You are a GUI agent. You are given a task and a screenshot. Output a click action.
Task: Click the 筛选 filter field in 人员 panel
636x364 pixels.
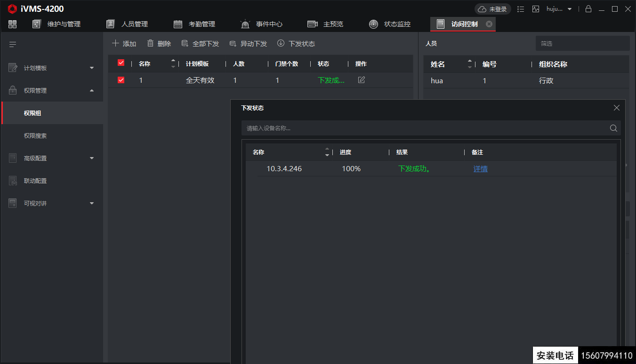tap(582, 43)
